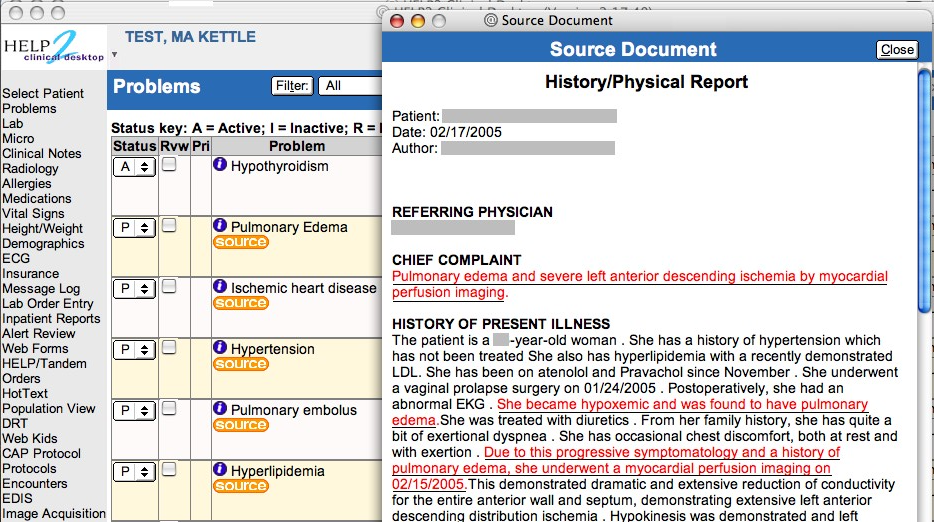Open the status dropdown for Pulmonary embolus
The image size is (934, 522).
[135, 411]
